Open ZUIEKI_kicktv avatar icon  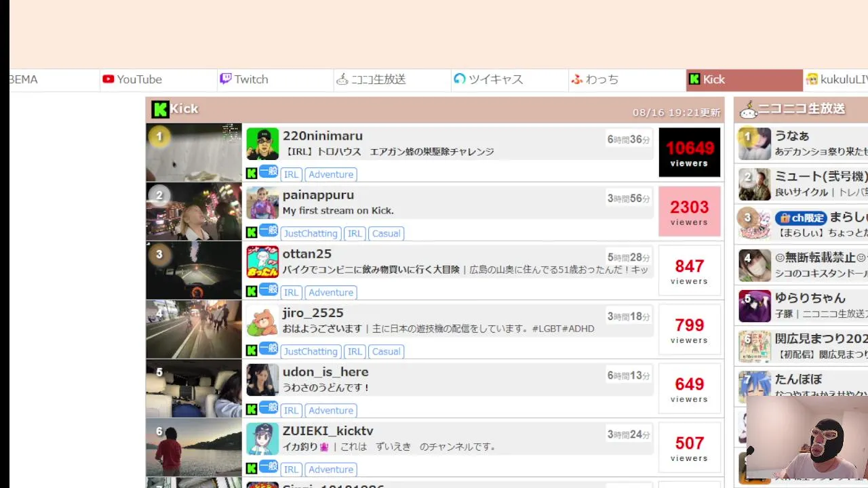pyautogui.click(x=262, y=439)
